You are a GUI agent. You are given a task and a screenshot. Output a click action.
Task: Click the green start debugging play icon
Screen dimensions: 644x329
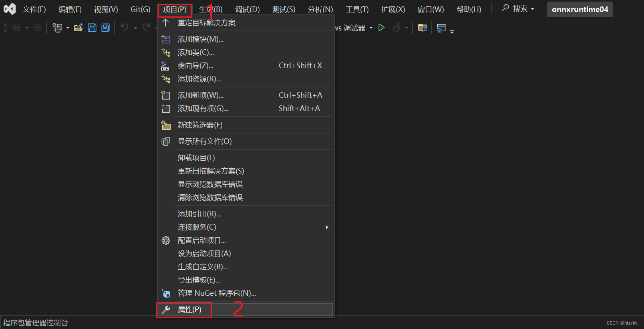[x=382, y=28]
